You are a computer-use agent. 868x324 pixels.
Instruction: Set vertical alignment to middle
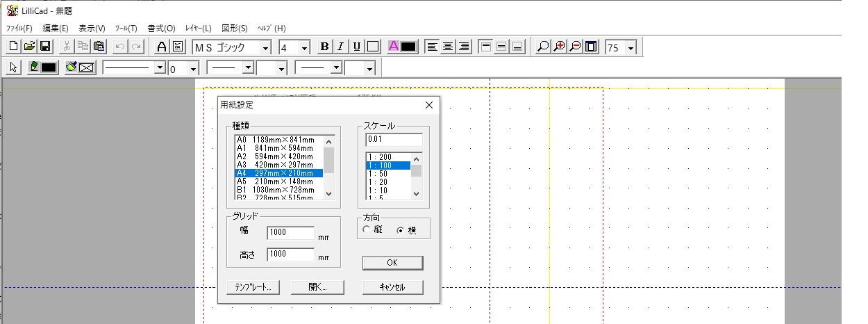tap(501, 47)
